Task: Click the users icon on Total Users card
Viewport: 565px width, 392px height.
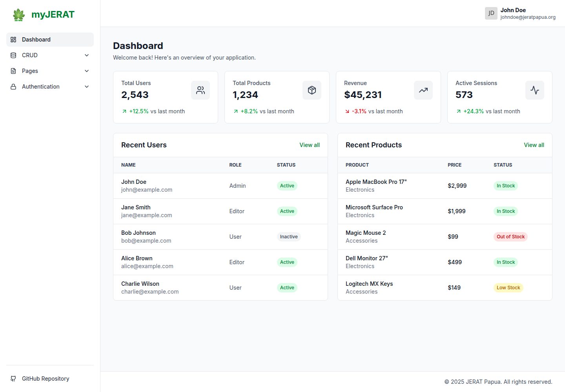Action: pyautogui.click(x=200, y=90)
